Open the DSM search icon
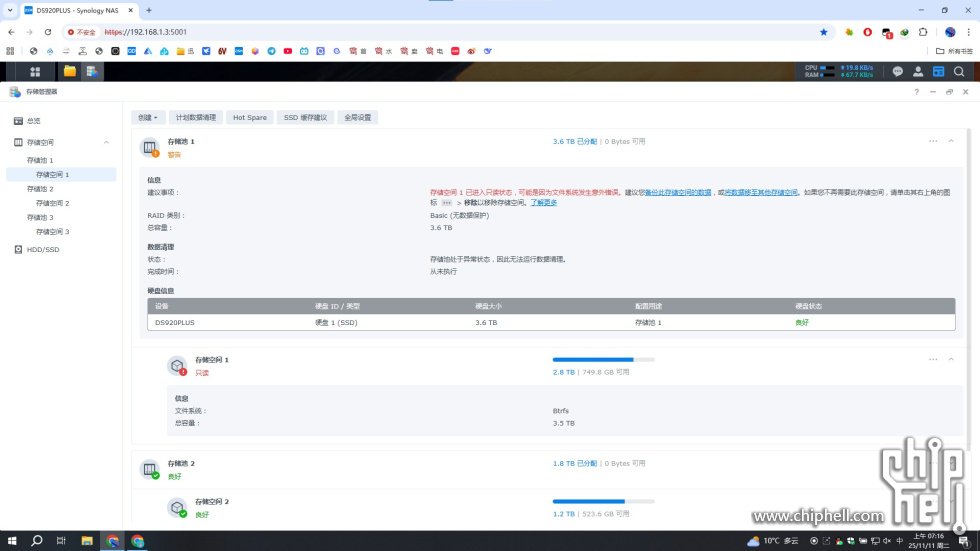980x551 pixels. click(x=959, y=72)
